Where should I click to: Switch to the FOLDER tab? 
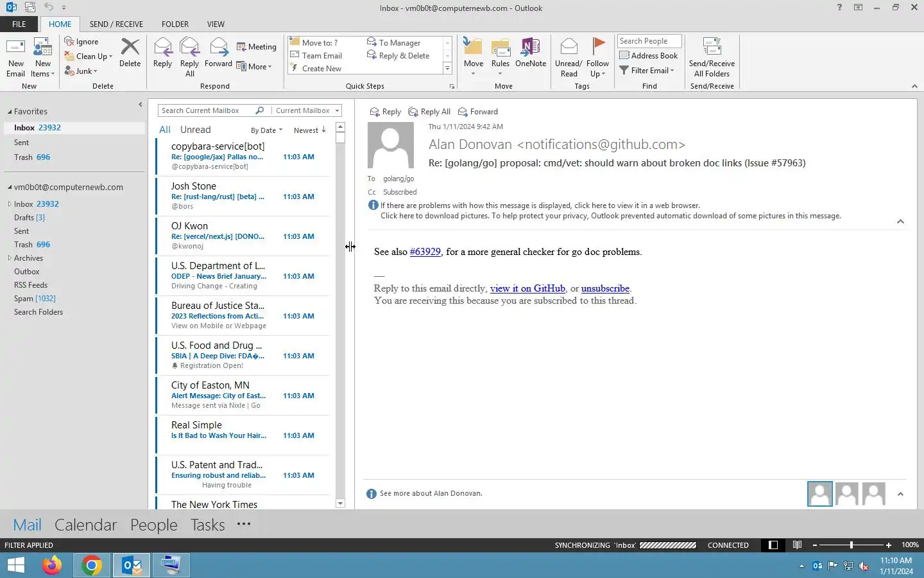tap(175, 24)
